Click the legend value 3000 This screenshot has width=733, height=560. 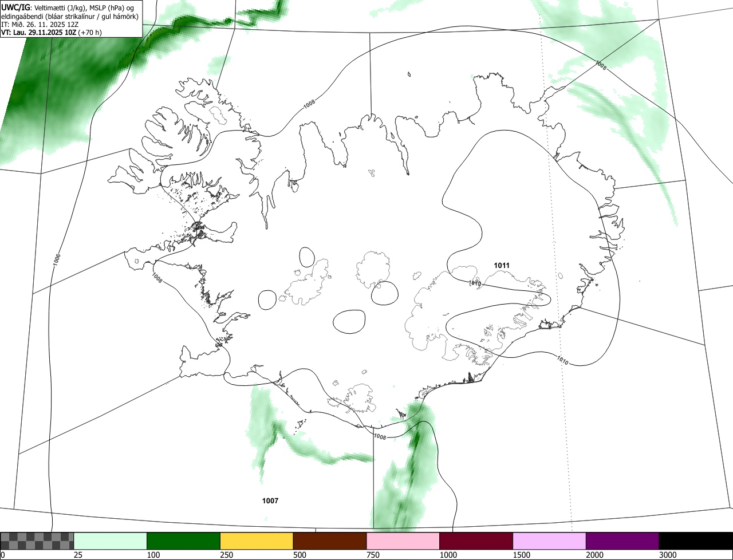tap(667, 555)
